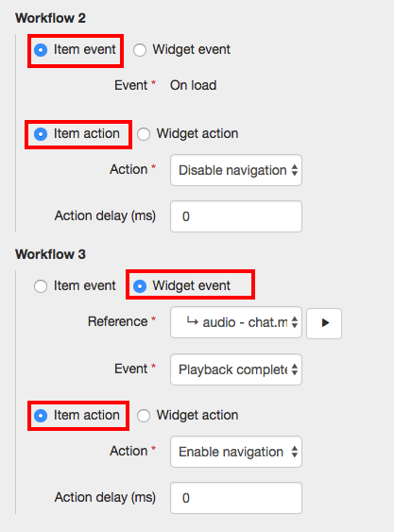394x532 pixels.
Task: Choose Widget action radio in Workflow 2
Action: point(144,134)
